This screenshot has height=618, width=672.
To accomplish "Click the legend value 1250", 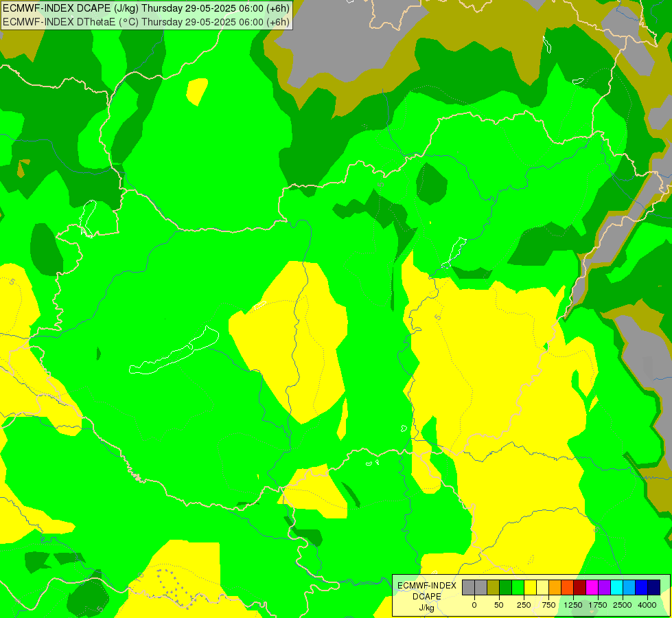I will [x=573, y=605].
